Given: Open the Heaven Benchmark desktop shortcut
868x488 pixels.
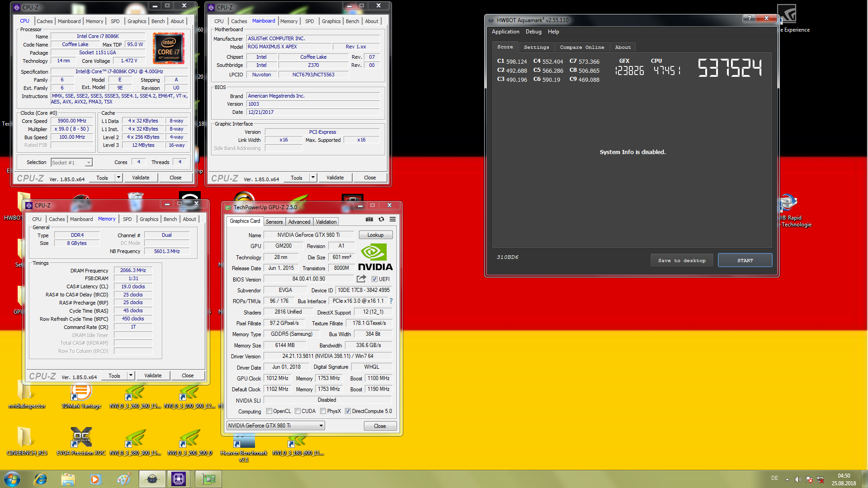Looking at the screenshot, I should coord(244,447).
